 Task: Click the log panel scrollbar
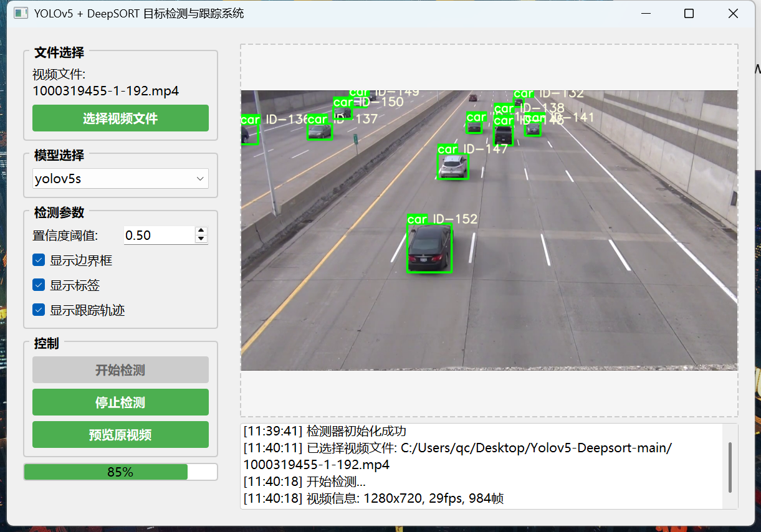point(730,467)
